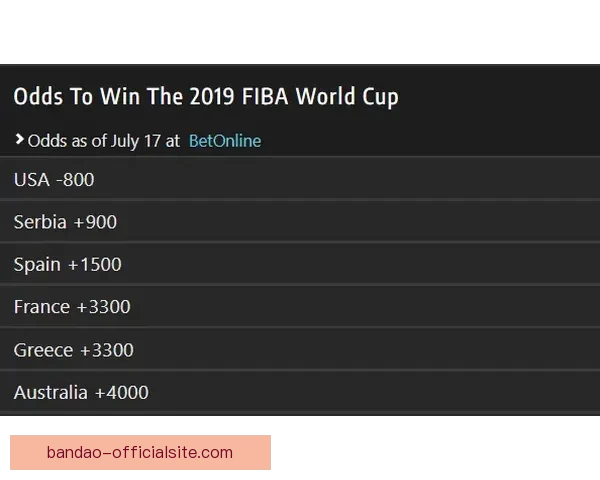Select the France row label
This screenshot has width=600, height=480.
[42, 307]
